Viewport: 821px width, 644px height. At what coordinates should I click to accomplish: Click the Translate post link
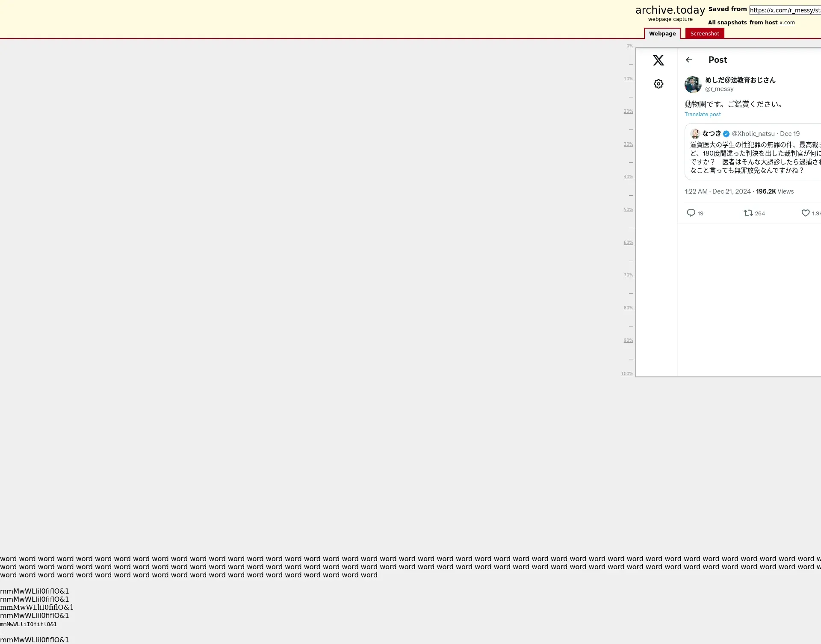703,114
